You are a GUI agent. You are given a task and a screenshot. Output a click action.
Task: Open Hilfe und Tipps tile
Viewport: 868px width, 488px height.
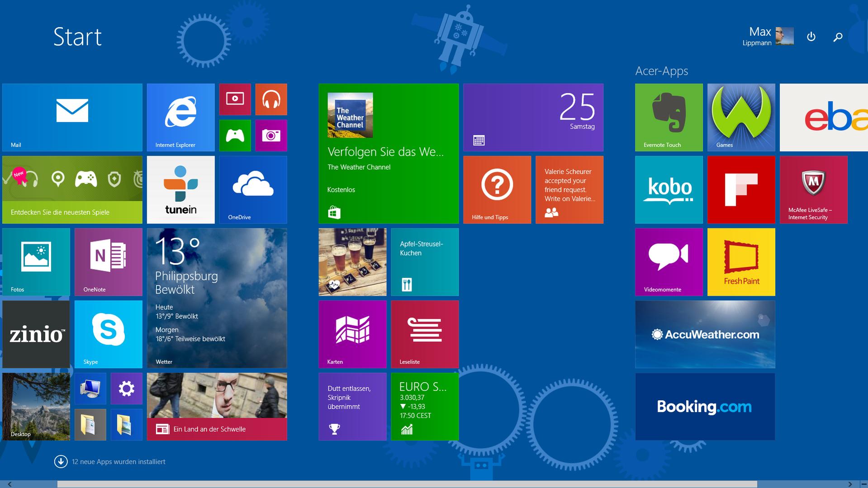(x=498, y=190)
